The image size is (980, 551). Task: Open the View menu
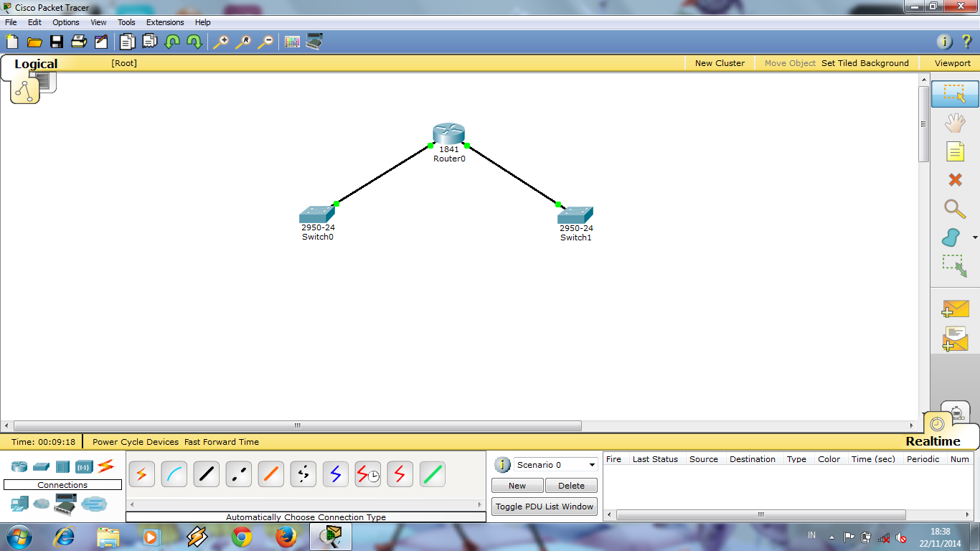click(98, 22)
